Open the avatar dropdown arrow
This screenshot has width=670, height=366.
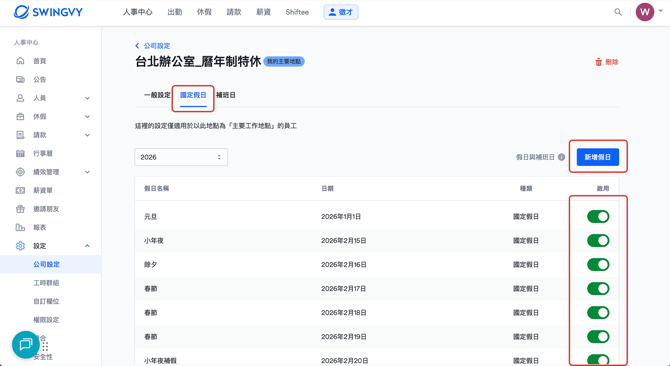click(x=661, y=12)
